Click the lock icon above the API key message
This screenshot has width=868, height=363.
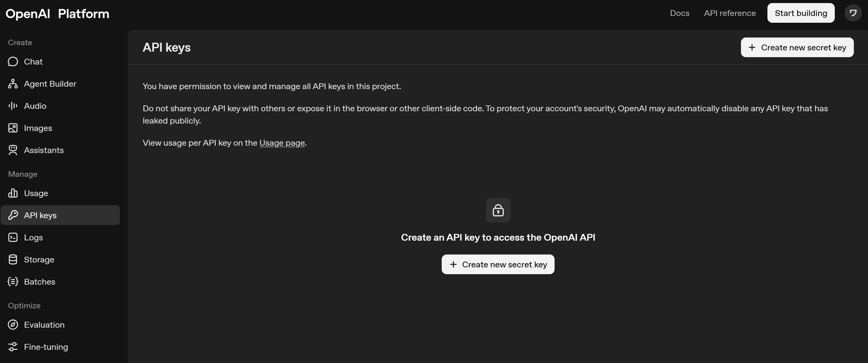(x=498, y=210)
